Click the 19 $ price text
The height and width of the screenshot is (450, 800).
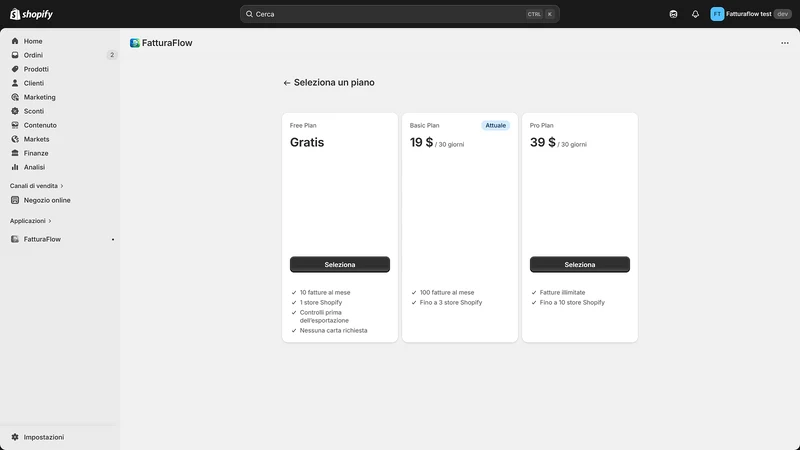coord(421,142)
